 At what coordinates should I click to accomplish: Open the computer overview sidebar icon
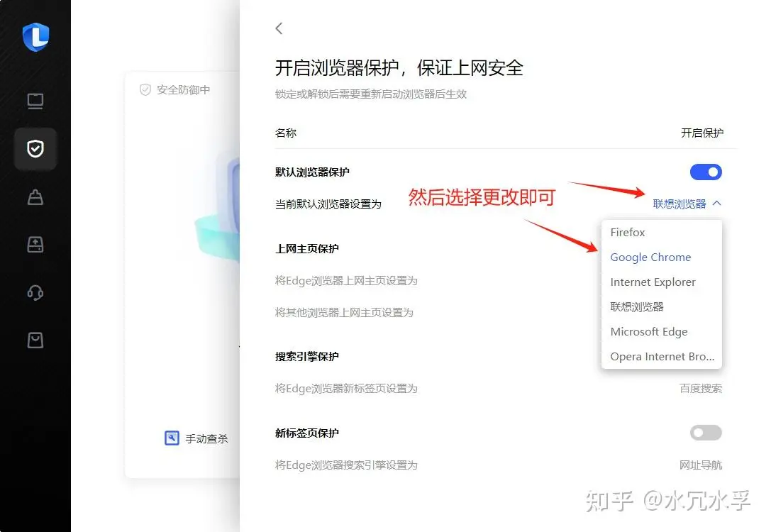pos(35,101)
